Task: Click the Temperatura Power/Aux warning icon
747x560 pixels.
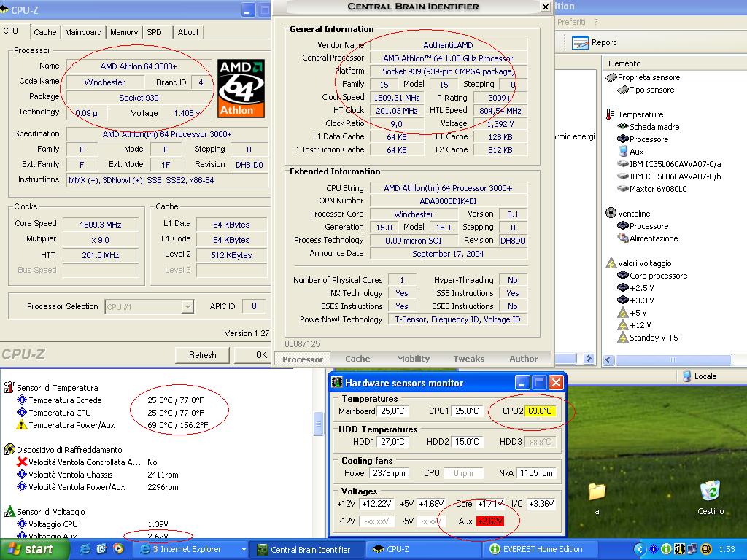Action: point(21,424)
